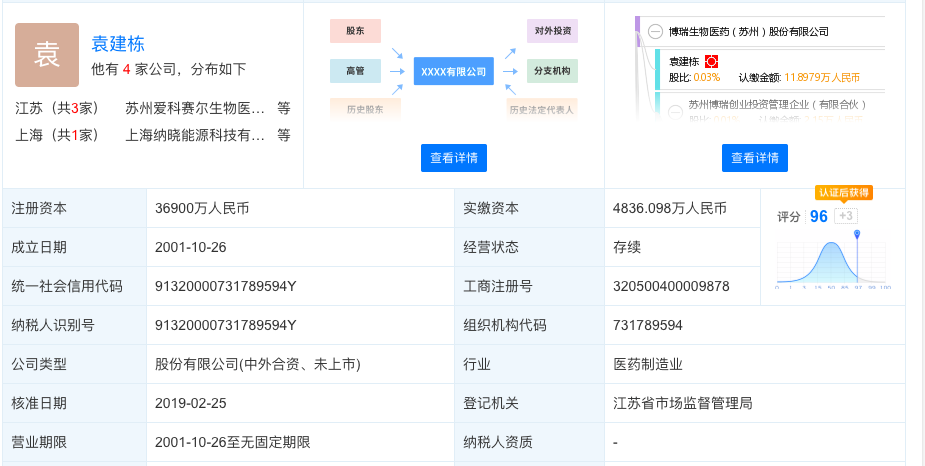Click the 历史法定代表人 node in the diagram
This screenshot has width=925, height=466.
541,108
